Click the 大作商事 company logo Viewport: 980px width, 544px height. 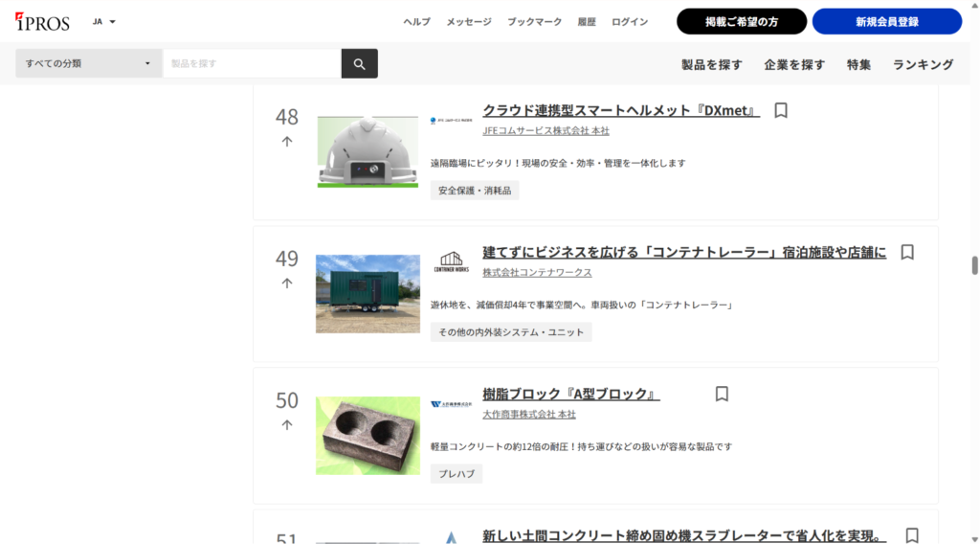click(x=452, y=404)
